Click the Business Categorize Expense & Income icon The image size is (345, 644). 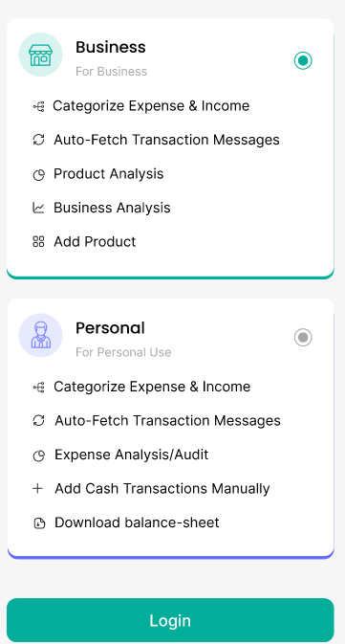[38, 107]
